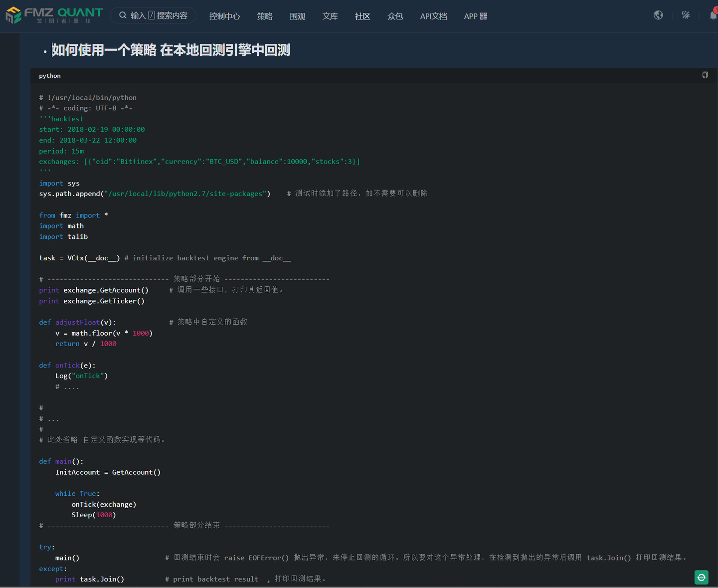The width and height of the screenshot is (718, 588).
Task: Click the 'def onTick(e):' line
Action: pyautogui.click(x=67, y=366)
